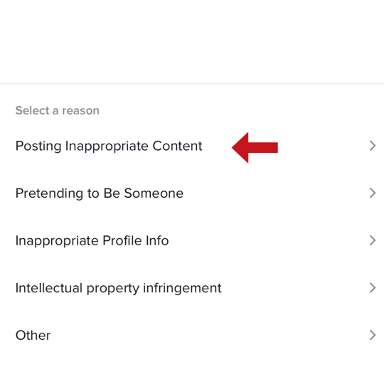This screenshot has width=384, height=384.
Task: Click the red arrow pointing at Posting Inappropriate Content
Action: tap(255, 147)
